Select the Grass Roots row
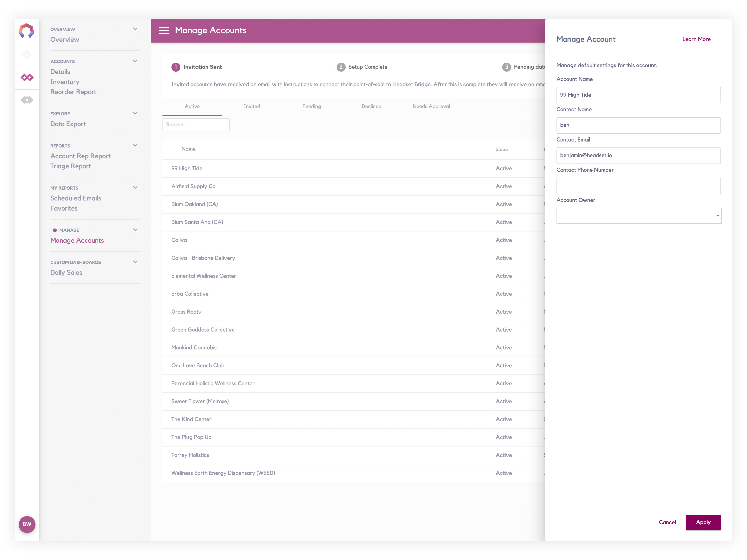747x560 pixels. [x=354, y=312]
